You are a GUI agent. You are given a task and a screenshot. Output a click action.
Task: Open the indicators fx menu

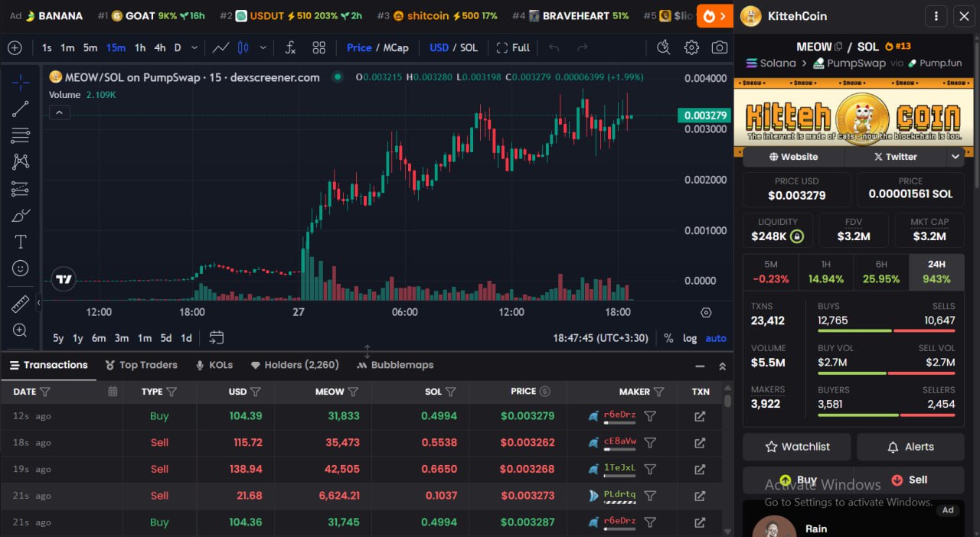(x=290, y=47)
